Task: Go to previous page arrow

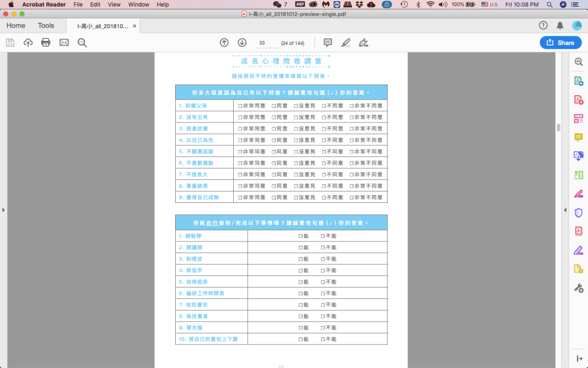Action: [x=225, y=43]
